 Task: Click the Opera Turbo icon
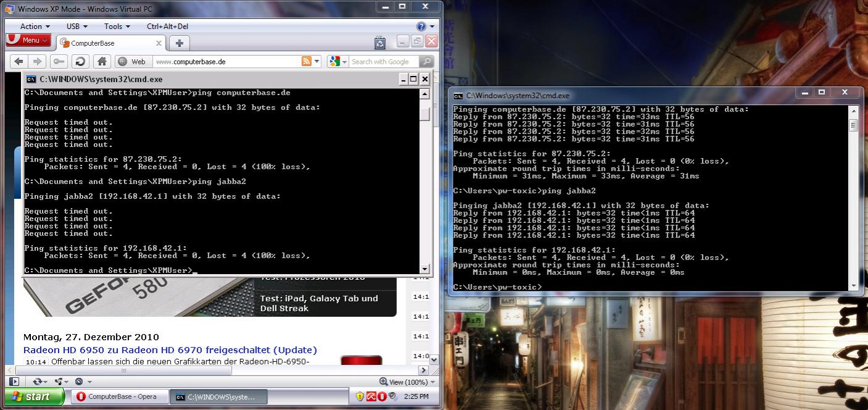[79, 382]
